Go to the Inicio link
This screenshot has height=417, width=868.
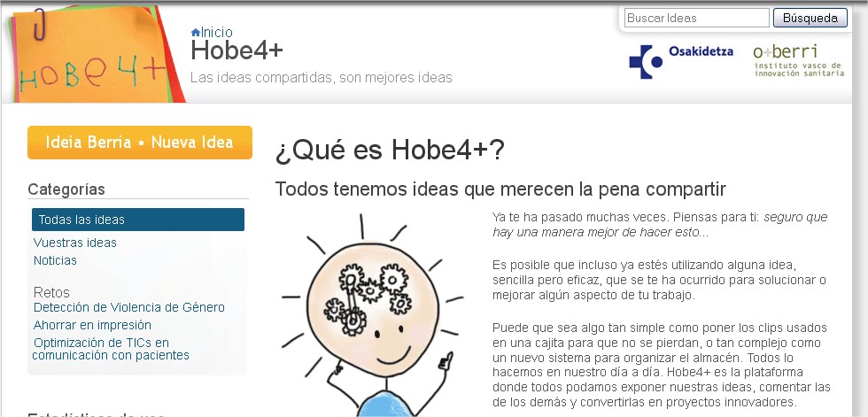217,33
